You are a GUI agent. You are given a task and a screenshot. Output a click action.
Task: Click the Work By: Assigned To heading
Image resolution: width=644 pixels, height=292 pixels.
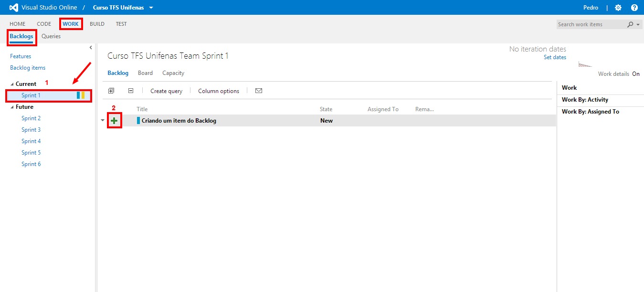coord(591,112)
